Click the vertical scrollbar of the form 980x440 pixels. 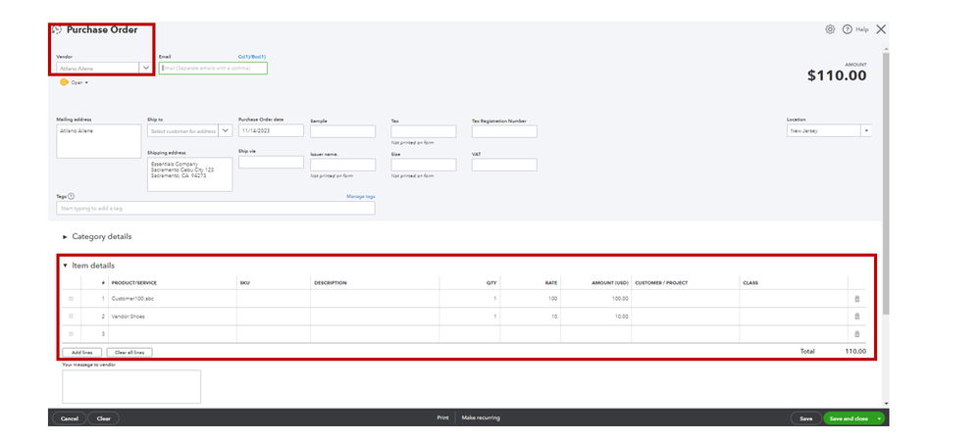tap(885, 181)
